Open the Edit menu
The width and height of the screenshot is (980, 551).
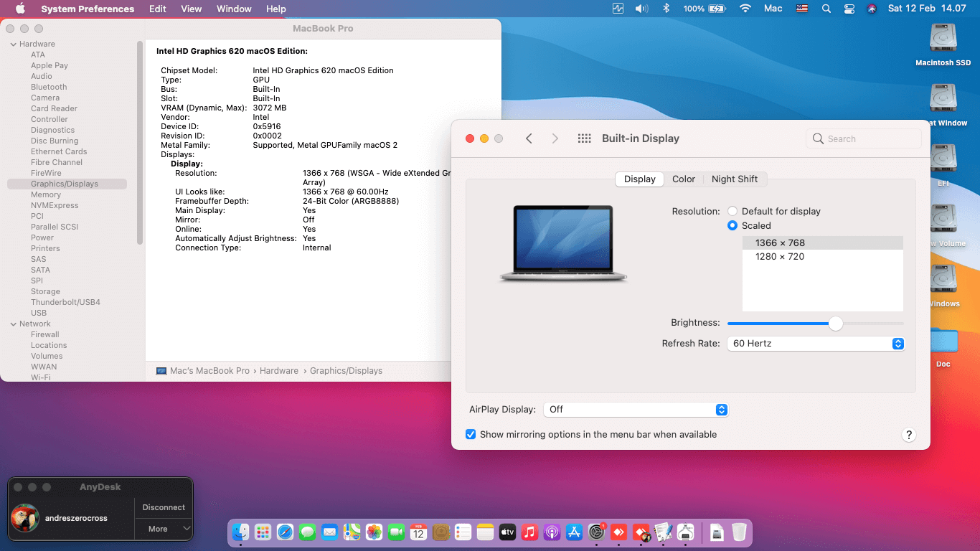click(x=158, y=9)
